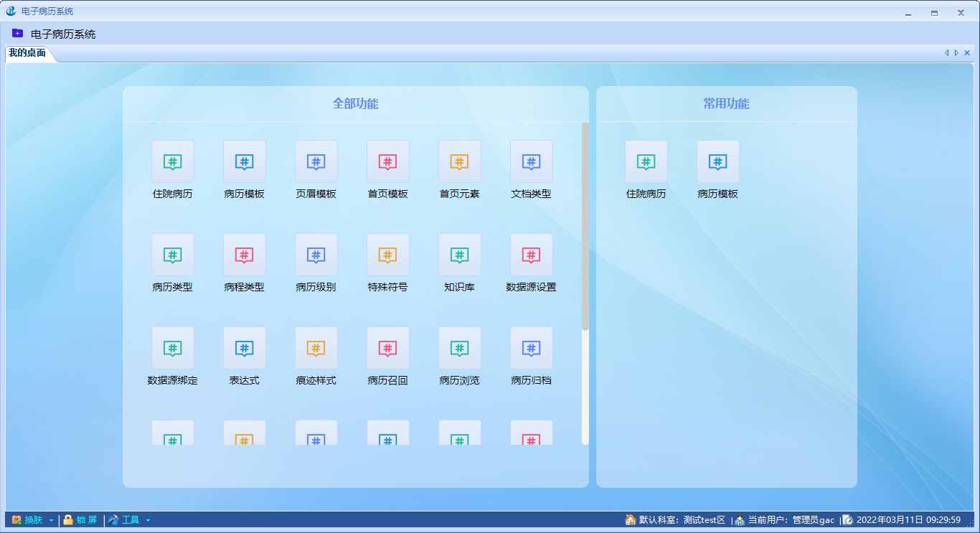
Task: Open the 病历类型 function icon
Action: (173, 255)
